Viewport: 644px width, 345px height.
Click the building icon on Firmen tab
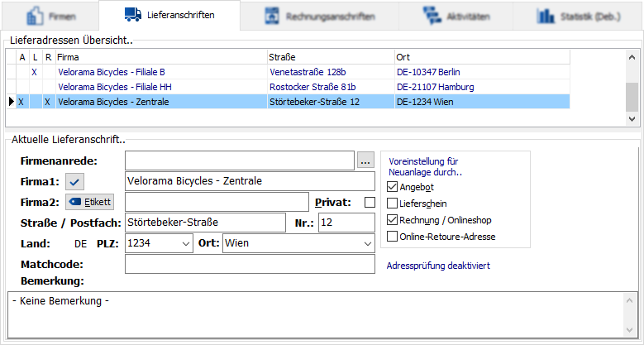(35, 17)
